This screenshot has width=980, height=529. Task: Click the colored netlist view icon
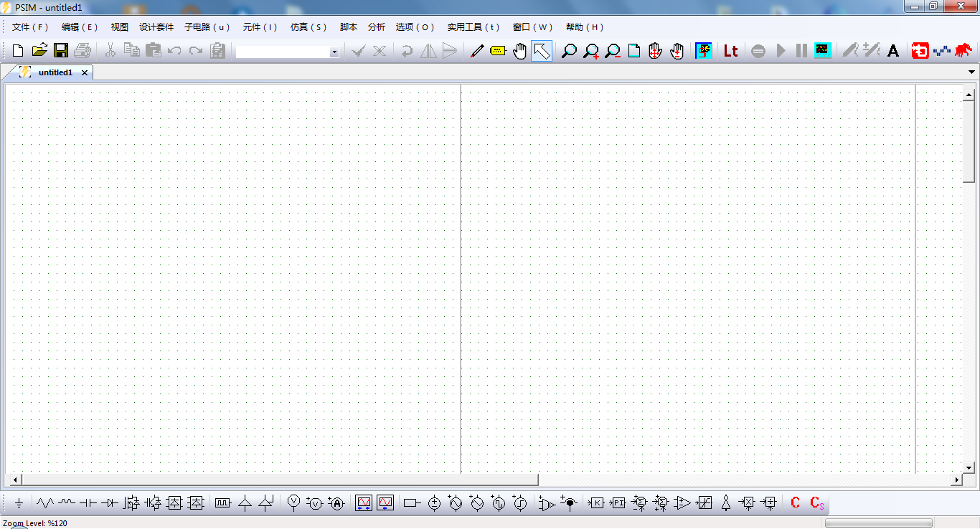(704, 51)
